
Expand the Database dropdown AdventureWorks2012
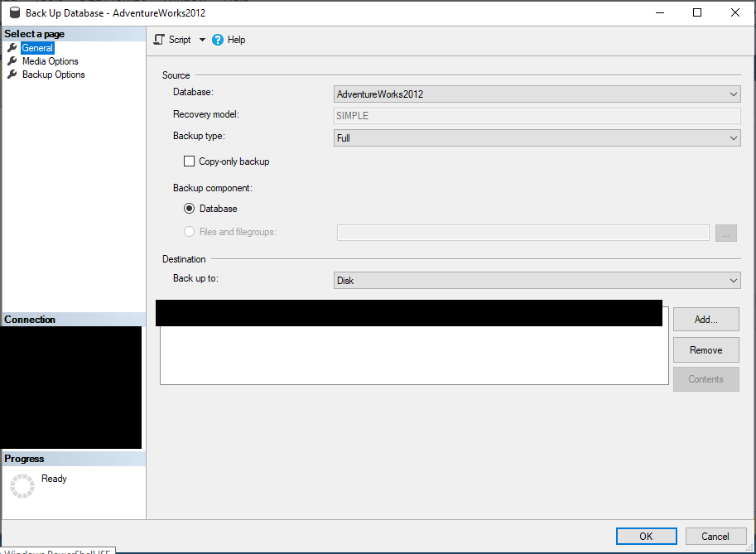click(x=537, y=94)
